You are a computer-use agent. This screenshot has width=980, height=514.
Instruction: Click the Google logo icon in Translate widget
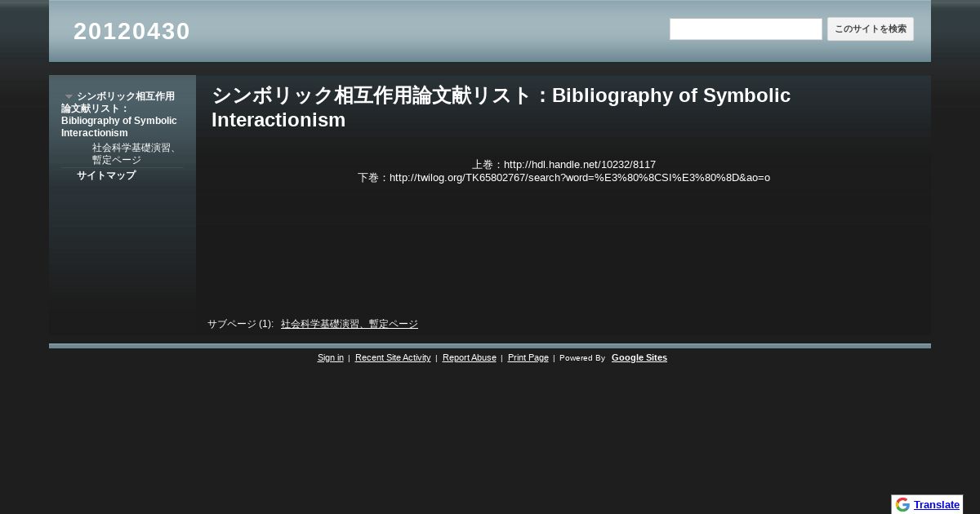[902, 504]
